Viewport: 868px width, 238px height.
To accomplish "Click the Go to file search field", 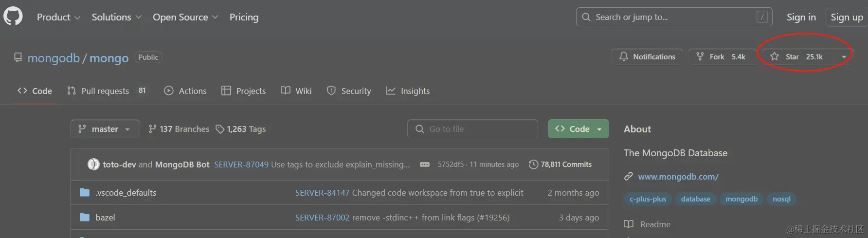I will [472, 129].
